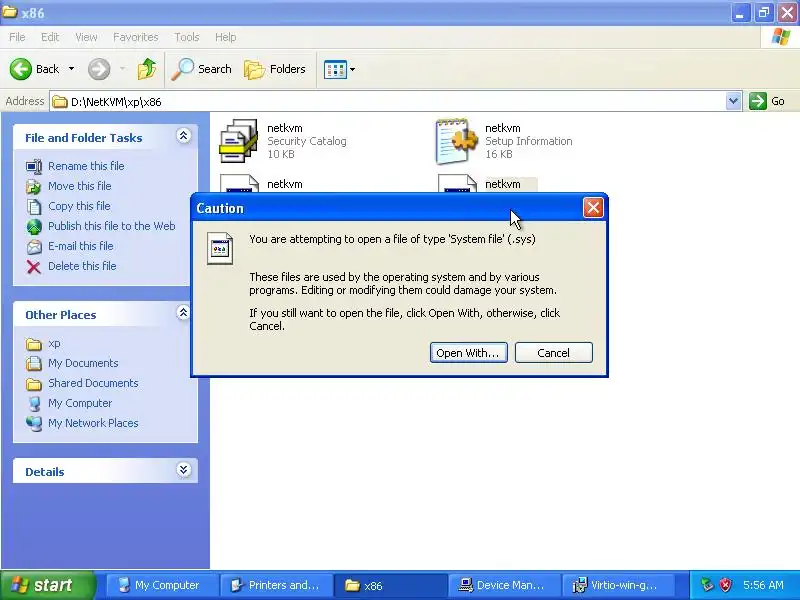
Task: Open the Views dropdown button
Action: (339, 69)
